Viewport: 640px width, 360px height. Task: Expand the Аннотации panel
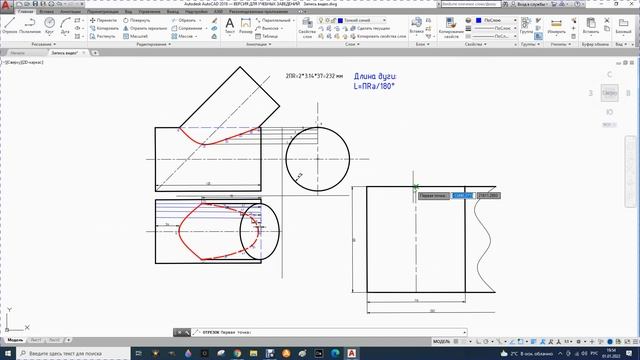click(259, 44)
